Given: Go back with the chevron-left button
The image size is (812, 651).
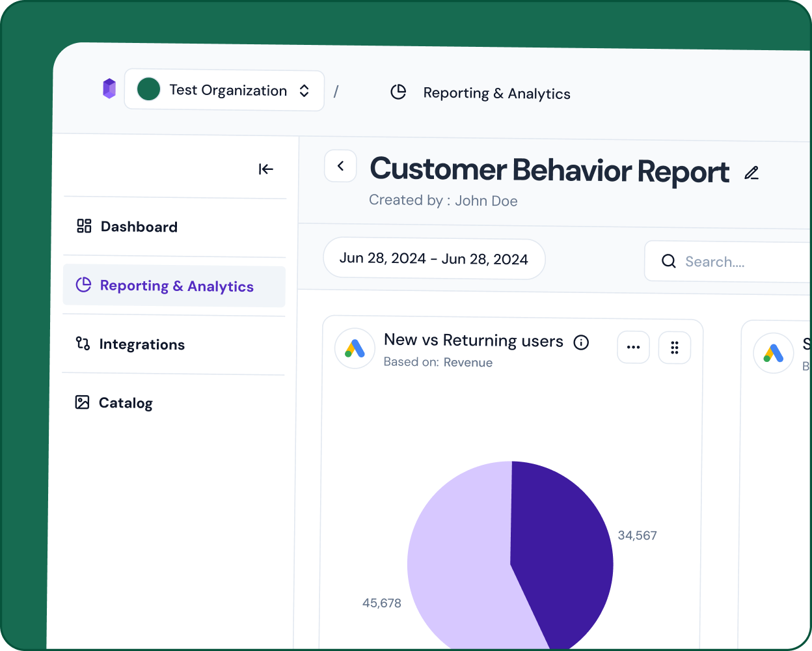Looking at the screenshot, I should tap(341, 166).
